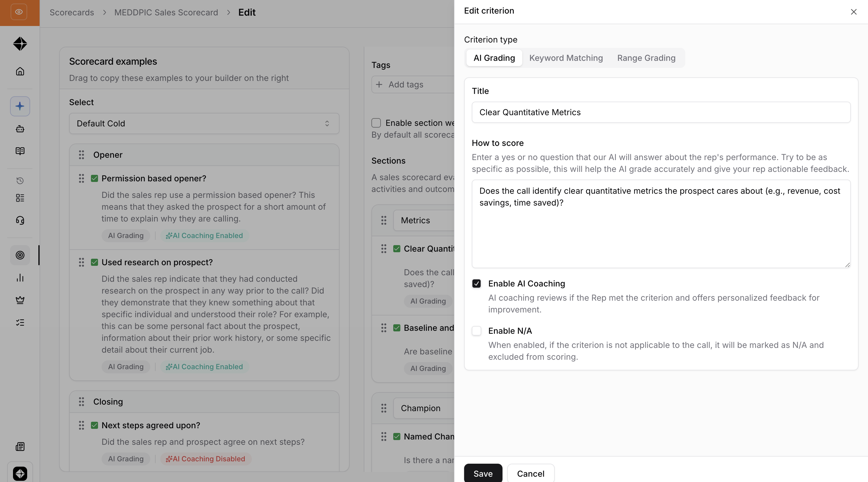This screenshot has height=482, width=868.
Task: Go to Scorecards breadcrumb
Action: [x=72, y=12]
